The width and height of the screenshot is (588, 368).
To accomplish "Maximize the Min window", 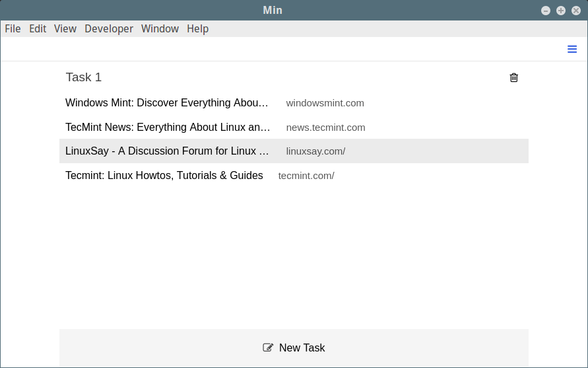I will coord(561,11).
